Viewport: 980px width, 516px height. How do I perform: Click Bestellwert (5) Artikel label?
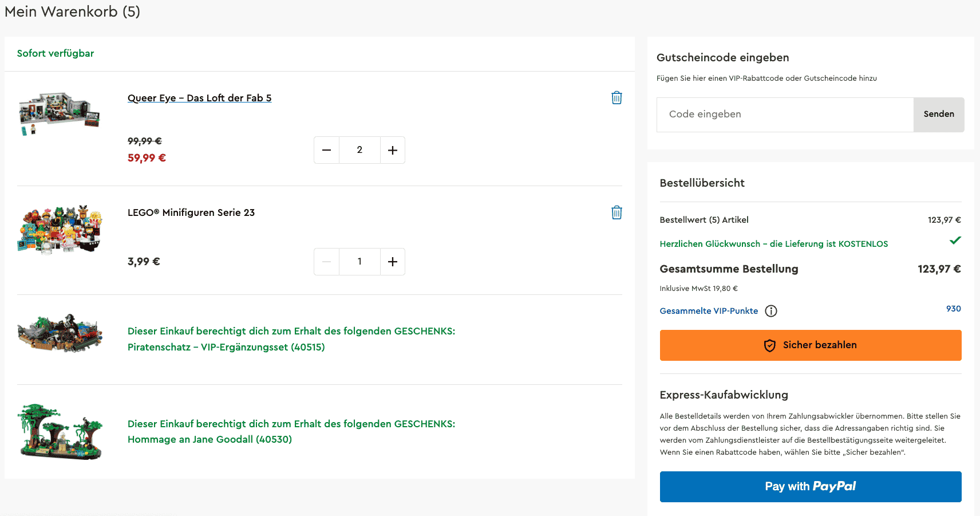coord(704,220)
